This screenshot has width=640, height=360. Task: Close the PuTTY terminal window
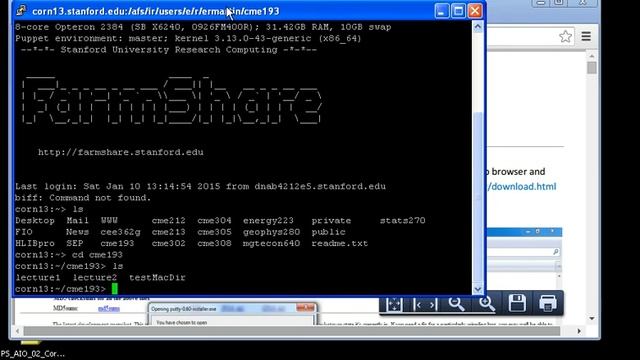[475, 11]
